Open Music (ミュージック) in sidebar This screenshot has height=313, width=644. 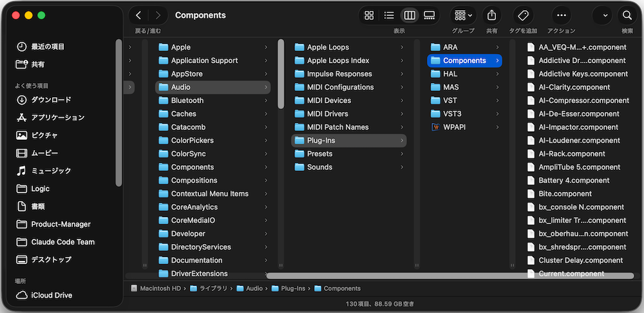44,171
